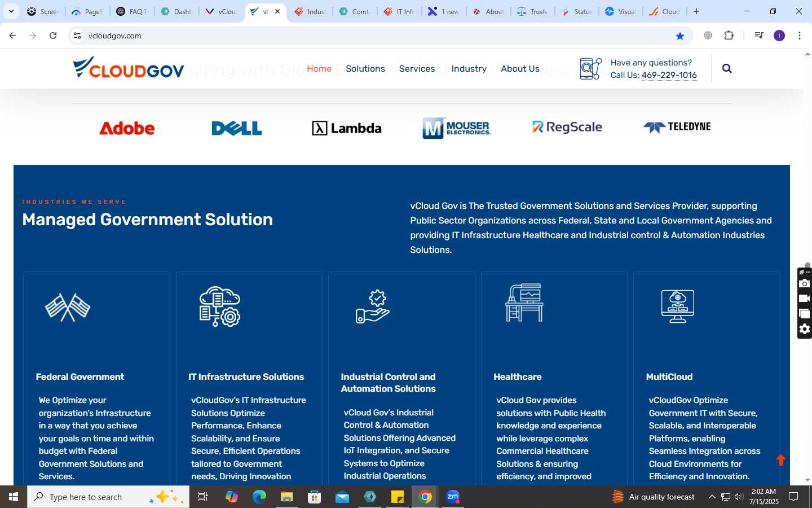Viewport: 812px width, 508px height.
Task: Click the Teledyne partner logo
Action: pos(677,127)
